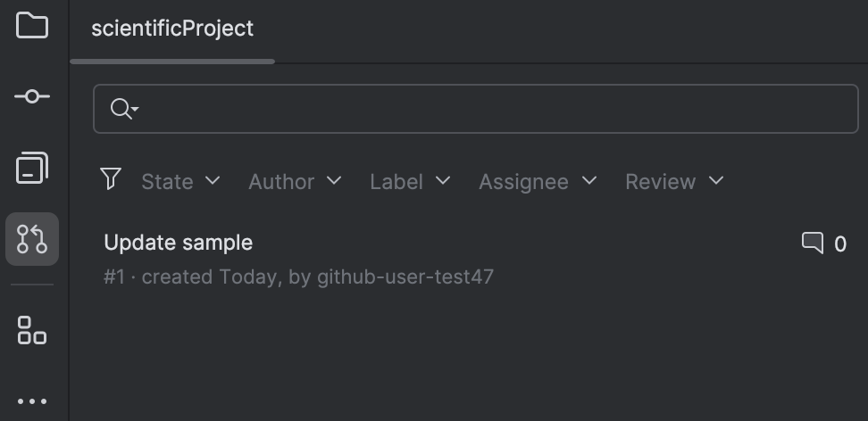Open the Structure blocks icon in sidebar
Image resolution: width=868 pixels, height=421 pixels.
[32, 330]
